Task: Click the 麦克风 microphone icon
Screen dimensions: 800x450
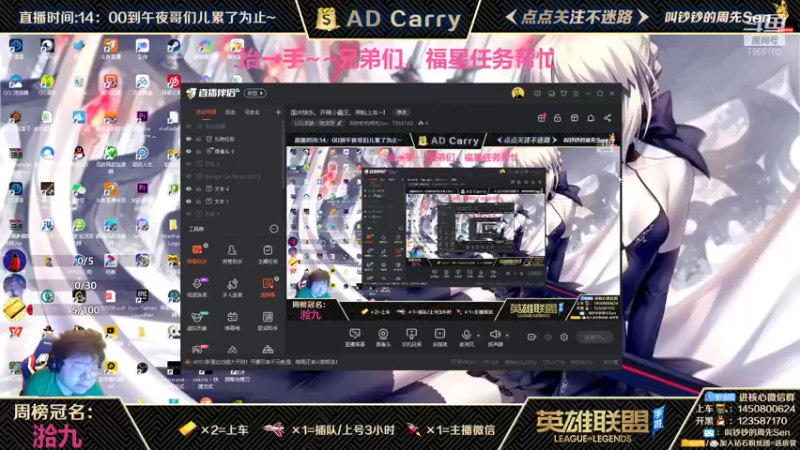Action: coord(466,337)
